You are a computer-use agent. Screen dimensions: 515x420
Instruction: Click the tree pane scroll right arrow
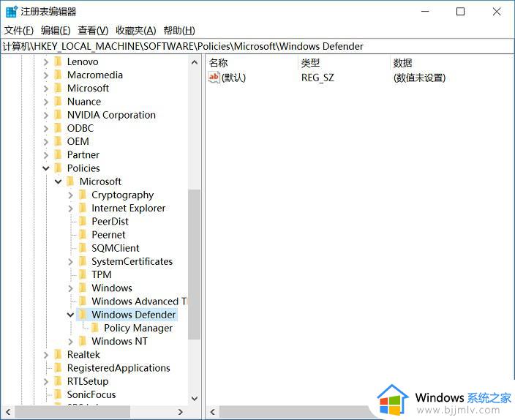[x=180, y=412]
